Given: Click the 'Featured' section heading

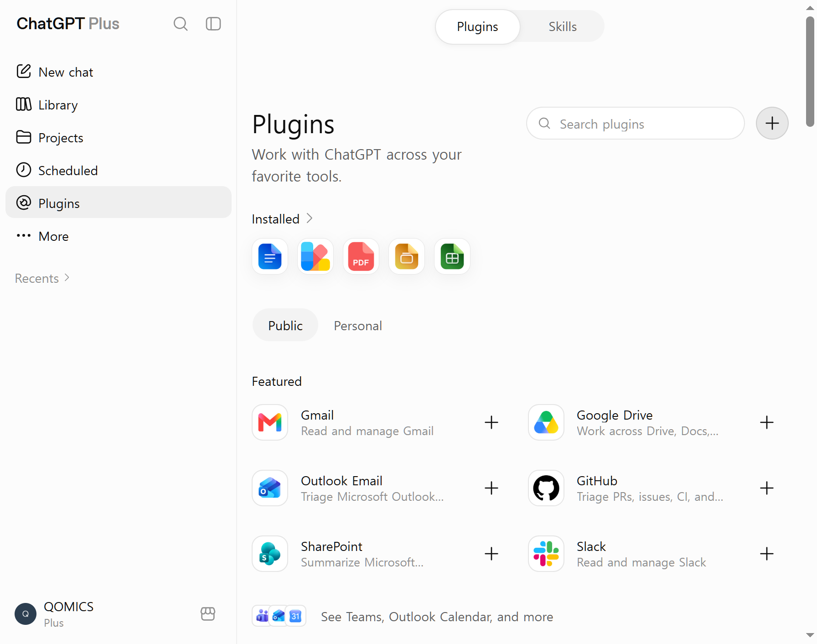Looking at the screenshot, I should (277, 381).
